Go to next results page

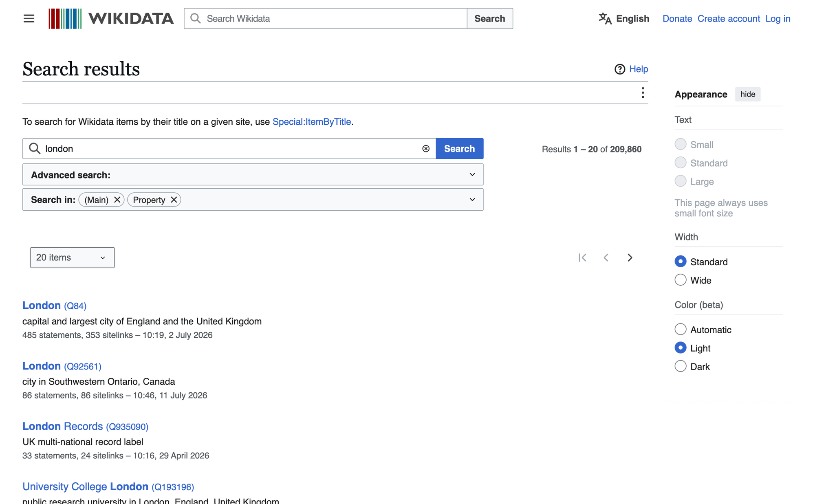pos(630,258)
